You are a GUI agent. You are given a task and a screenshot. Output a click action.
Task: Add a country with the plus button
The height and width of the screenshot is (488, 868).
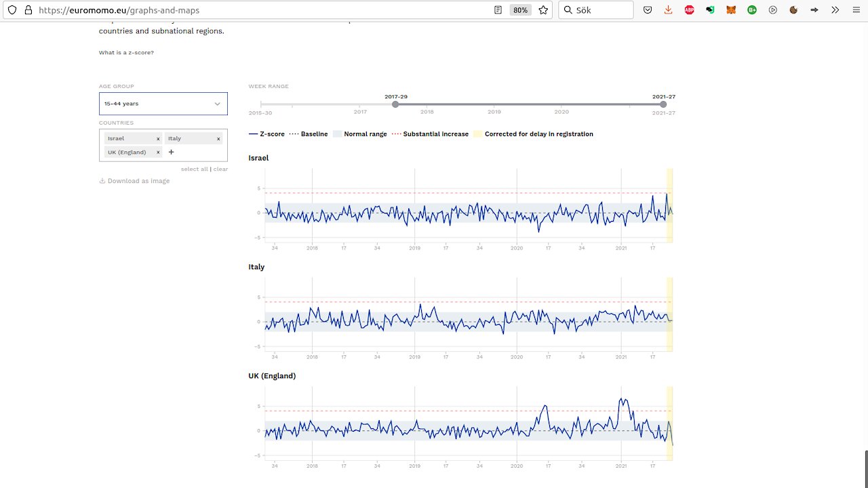(171, 152)
